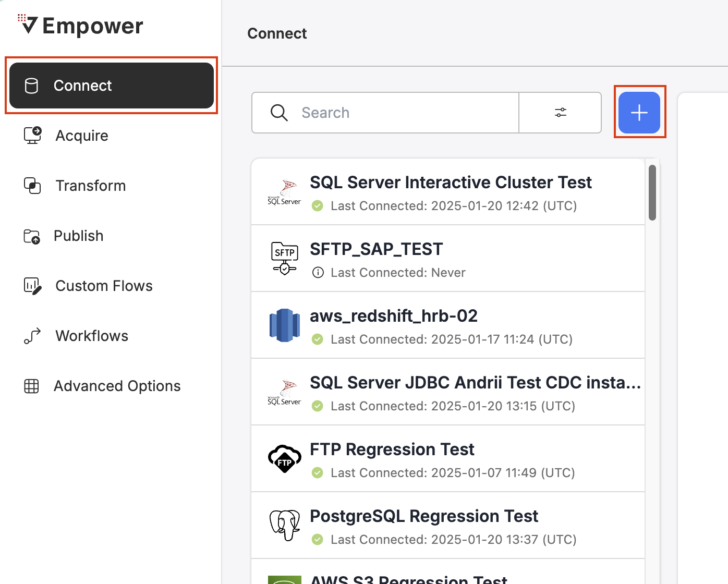The height and width of the screenshot is (584, 728).
Task: Click "Last Connected: 2025-01-20 12:42 (UTC)" text
Action: (454, 206)
